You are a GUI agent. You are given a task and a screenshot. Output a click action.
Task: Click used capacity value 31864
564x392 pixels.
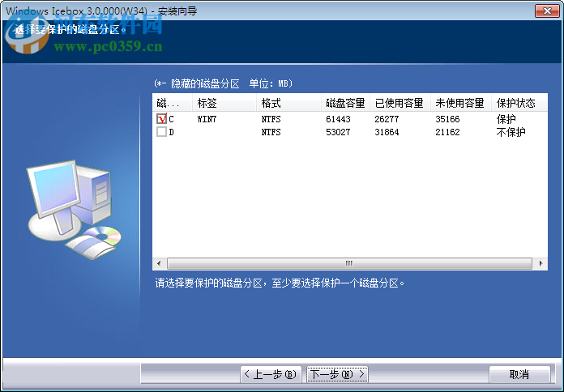(x=387, y=132)
